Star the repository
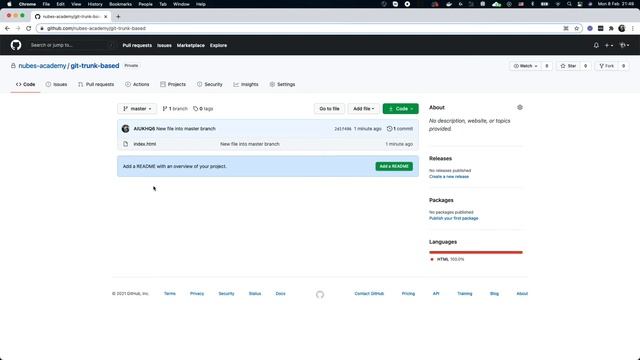Screen dimensions: 640x360 [568, 66]
